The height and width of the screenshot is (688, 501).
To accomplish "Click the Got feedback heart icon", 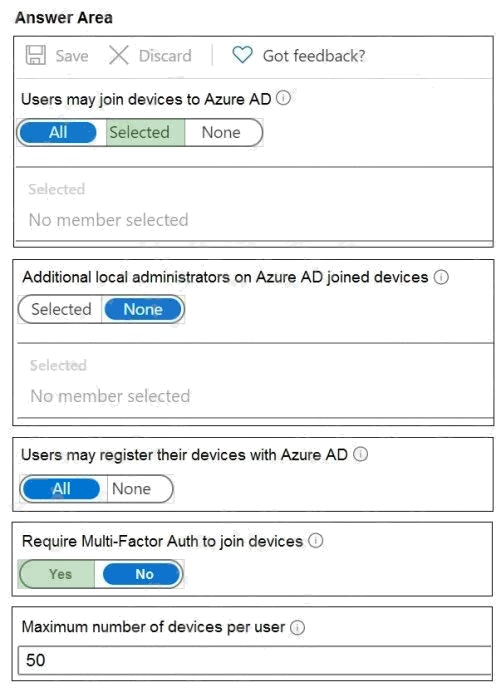I will (x=242, y=55).
